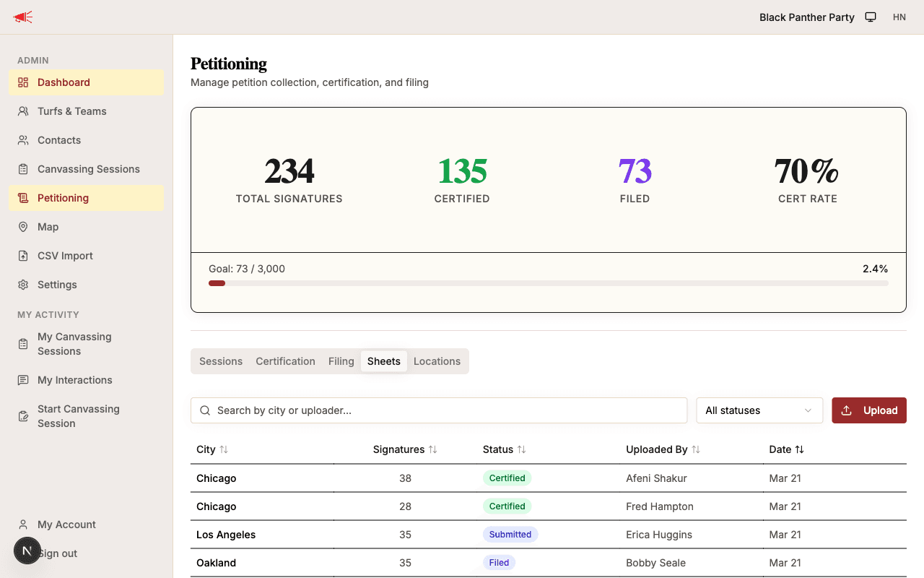Click the Goal: 73 / 3,000 text

point(247,269)
